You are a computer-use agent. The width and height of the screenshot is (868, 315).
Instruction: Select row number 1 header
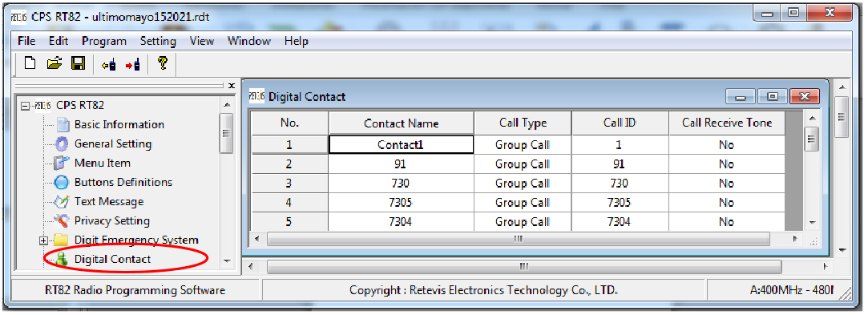coord(289,145)
